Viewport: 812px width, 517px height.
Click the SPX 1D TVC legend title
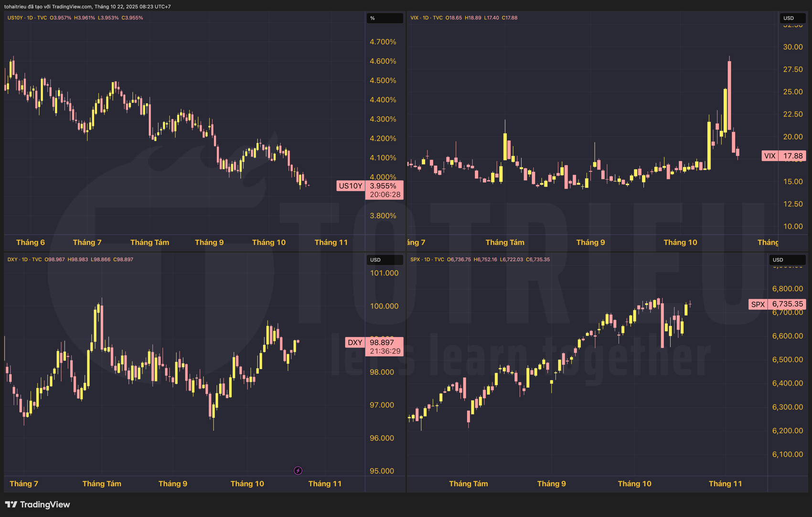[x=427, y=259]
